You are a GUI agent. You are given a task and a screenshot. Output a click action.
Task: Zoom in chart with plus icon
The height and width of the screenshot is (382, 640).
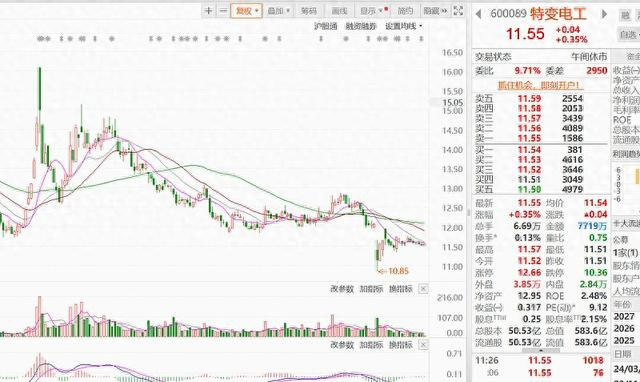click(x=209, y=11)
